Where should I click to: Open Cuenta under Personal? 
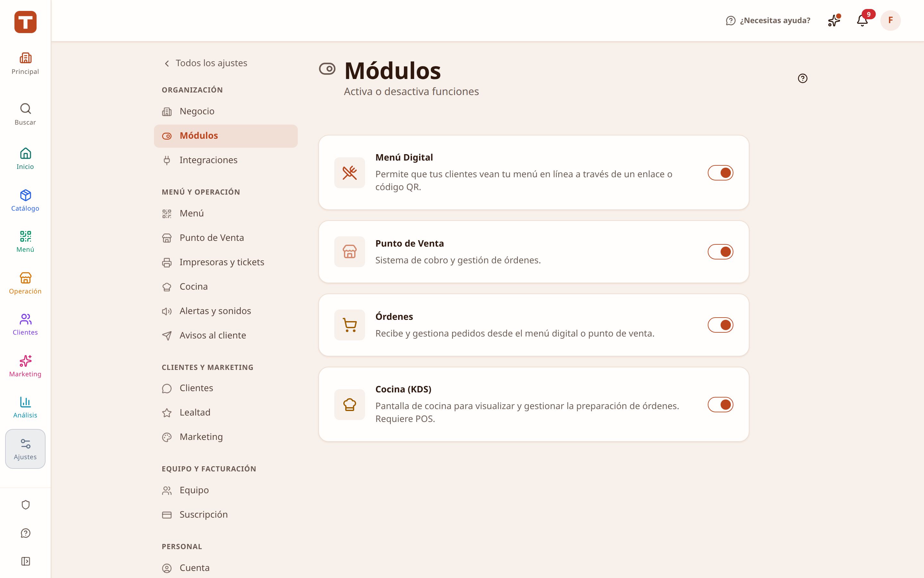pos(226,568)
